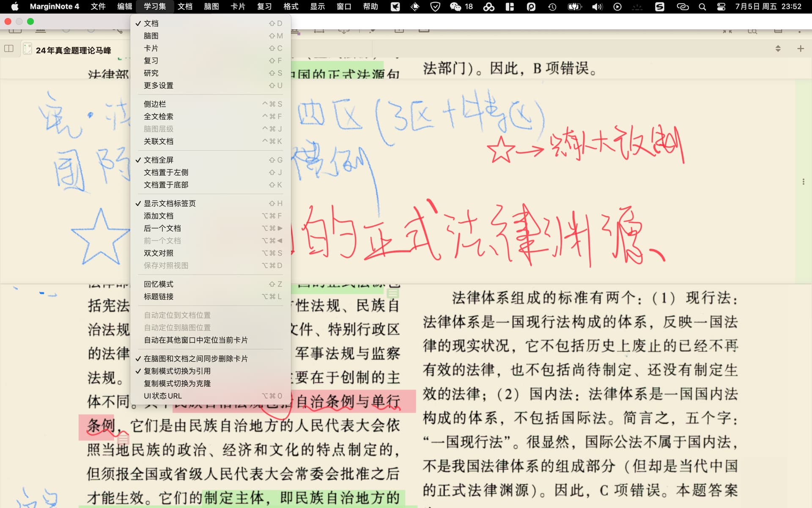Choose 卡片 in the dropdown list
The width and height of the screenshot is (812, 508).
(210, 48)
